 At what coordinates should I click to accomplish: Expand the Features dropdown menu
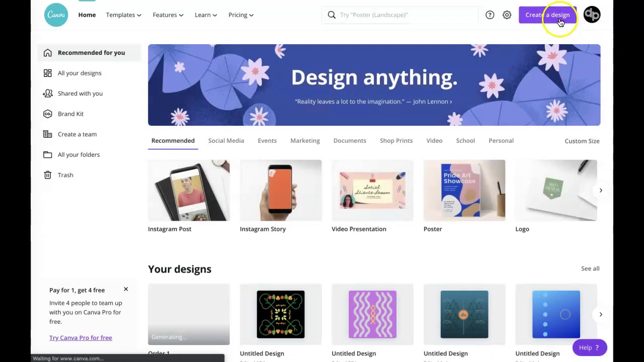[x=168, y=15]
